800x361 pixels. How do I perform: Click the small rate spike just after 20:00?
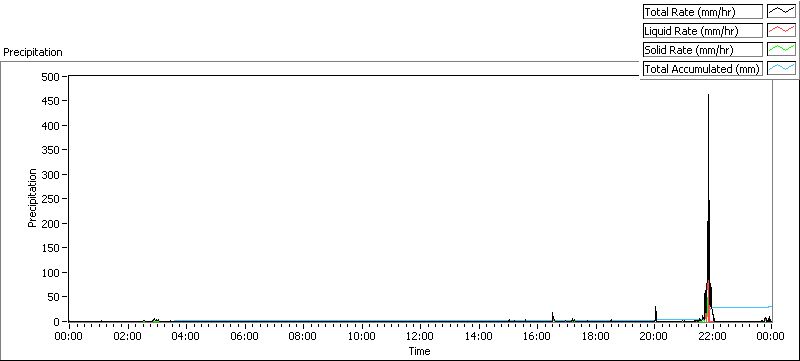[656, 314]
